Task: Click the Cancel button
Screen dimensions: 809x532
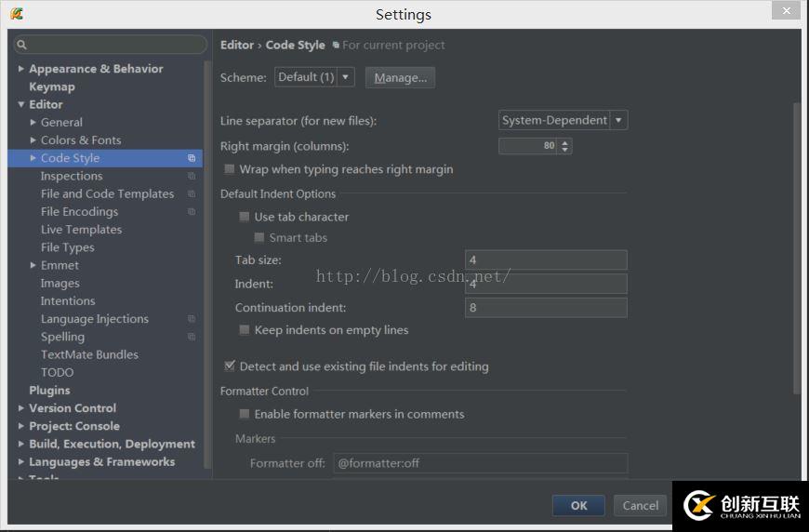Action: 640,506
